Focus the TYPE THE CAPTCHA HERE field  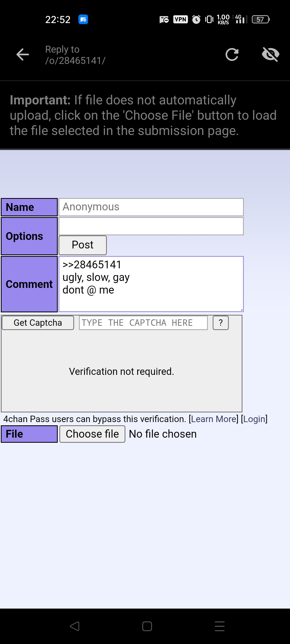(x=143, y=323)
